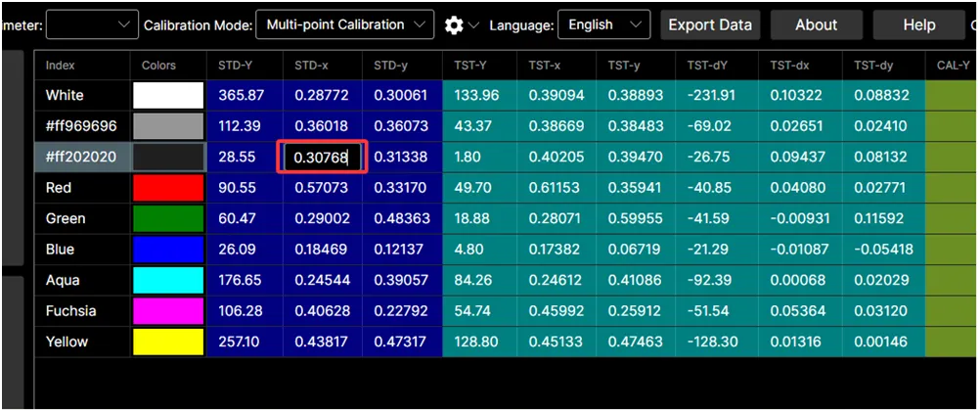Click the STD-x input field showing 0.30768
980x412 pixels.
click(324, 158)
